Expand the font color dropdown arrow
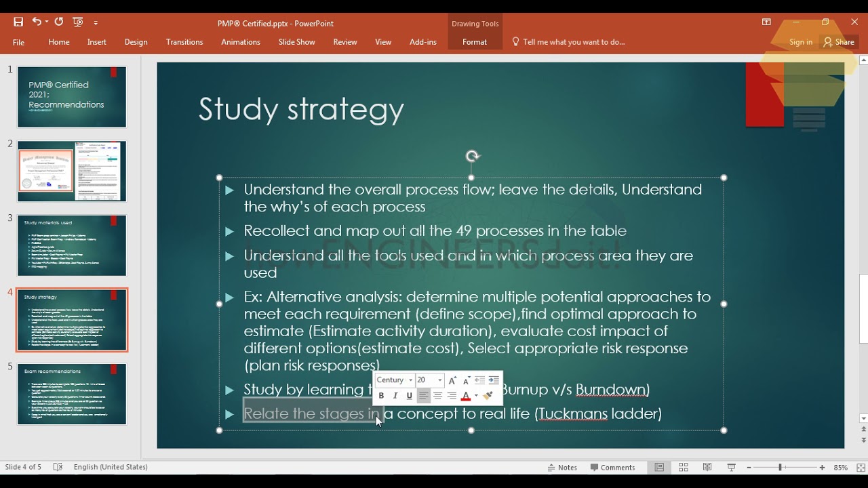868x488 pixels. coord(476,396)
